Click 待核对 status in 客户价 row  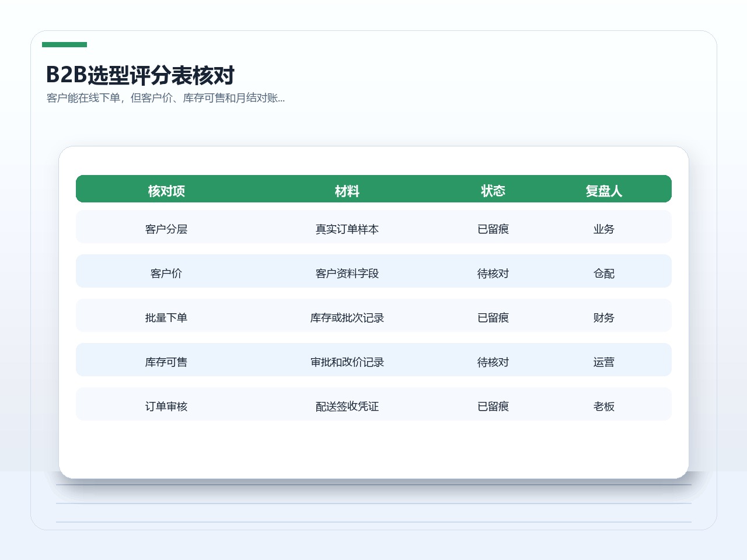coord(493,274)
